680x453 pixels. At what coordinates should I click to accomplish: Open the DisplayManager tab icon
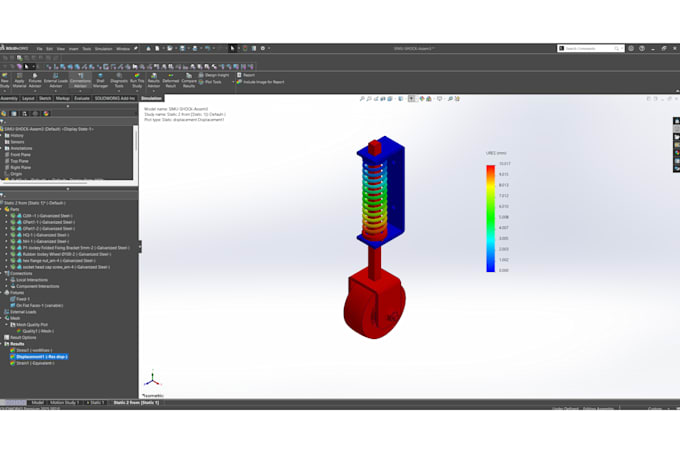click(46, 114)
